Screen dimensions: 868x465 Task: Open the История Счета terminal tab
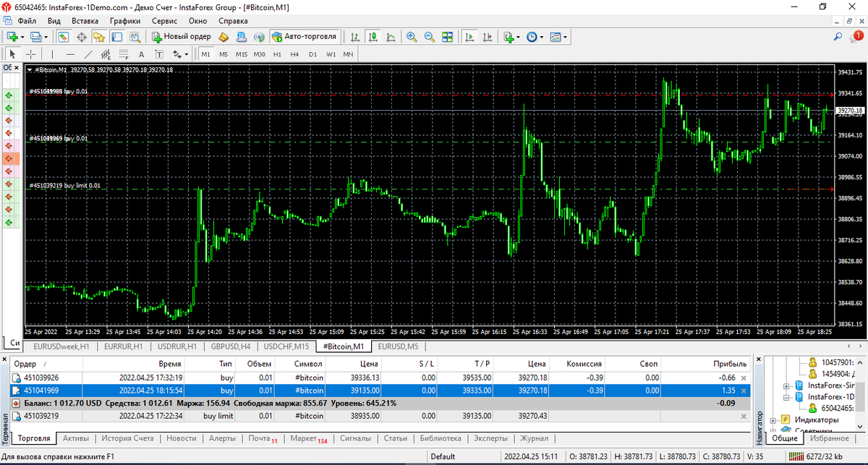127,438
